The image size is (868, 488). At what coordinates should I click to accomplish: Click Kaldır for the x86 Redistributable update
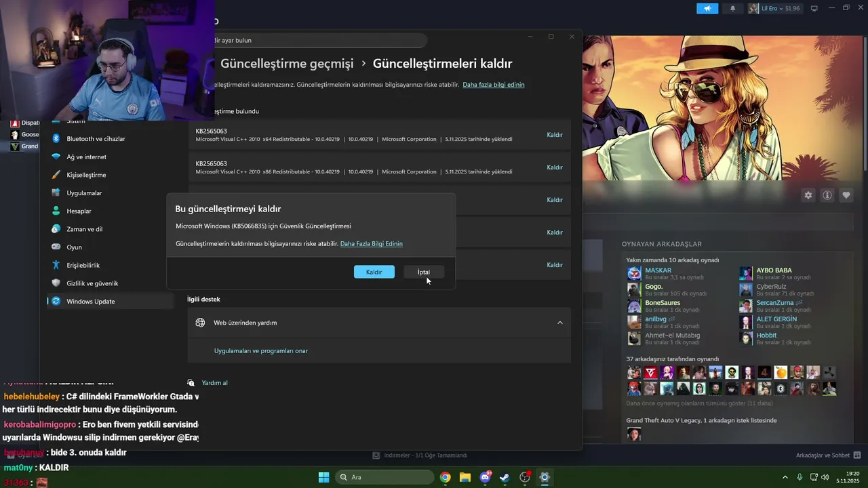coord(555,167)
